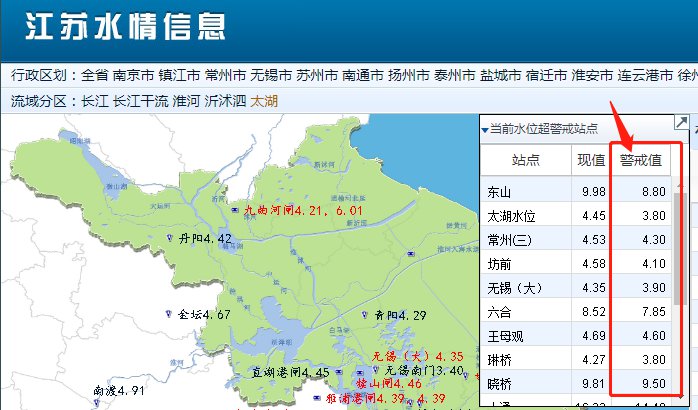
Task: Click the 站点 column header
Action: click(x=525, y=160)
